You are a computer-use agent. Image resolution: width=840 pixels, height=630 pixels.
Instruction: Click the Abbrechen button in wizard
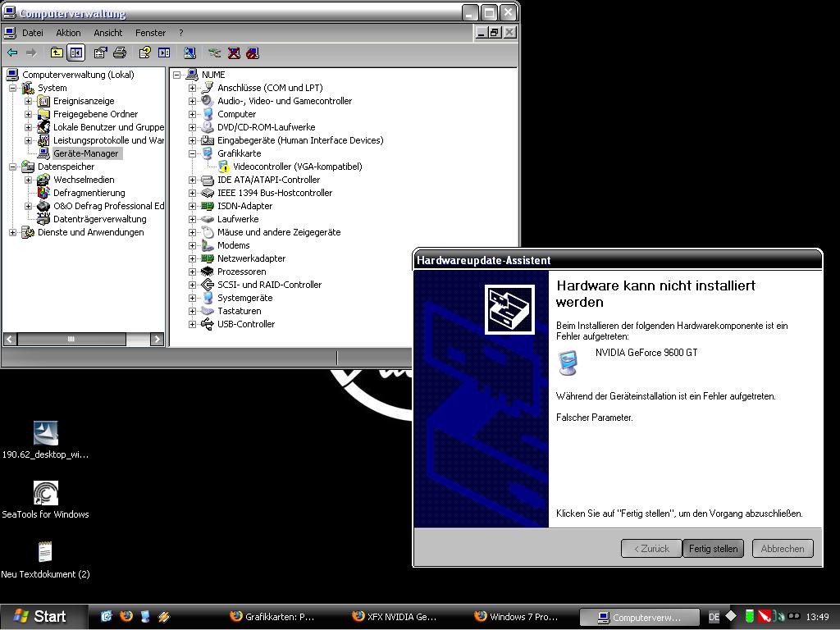point(783,549)
